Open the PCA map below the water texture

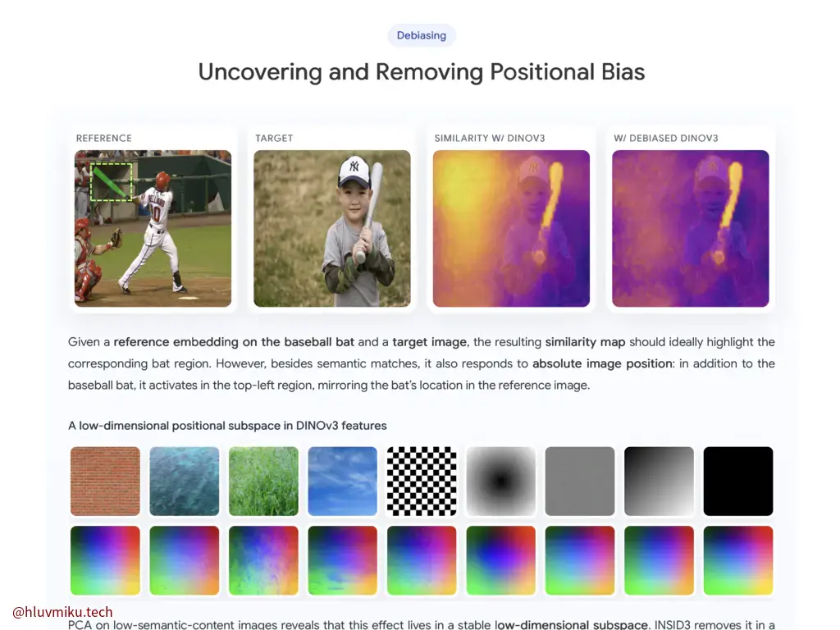coord(185,560)
